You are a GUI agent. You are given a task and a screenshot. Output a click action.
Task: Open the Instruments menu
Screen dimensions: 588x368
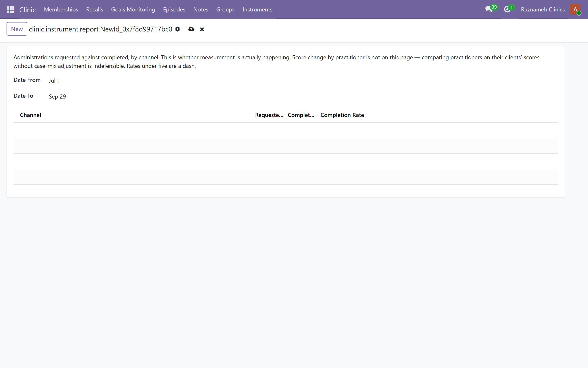click(x=257, y=9)
